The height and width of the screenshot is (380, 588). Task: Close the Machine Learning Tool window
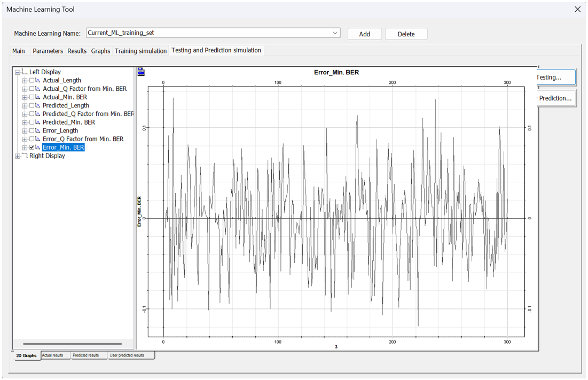point(577,9)
